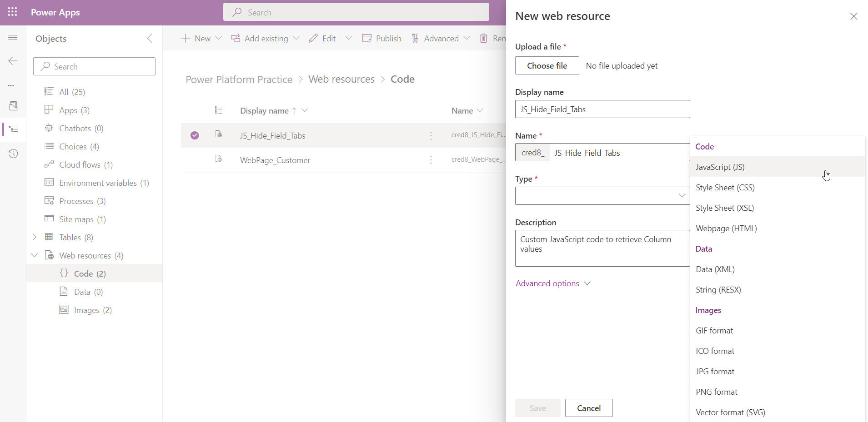Collapse the Objects panel with chevron
Screen dimensions: 868x422
click(150, 39)
